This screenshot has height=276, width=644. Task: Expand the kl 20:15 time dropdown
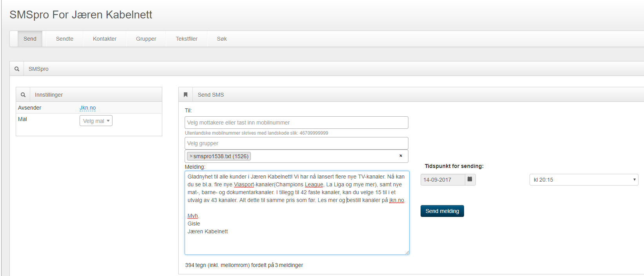click(584, 180)
